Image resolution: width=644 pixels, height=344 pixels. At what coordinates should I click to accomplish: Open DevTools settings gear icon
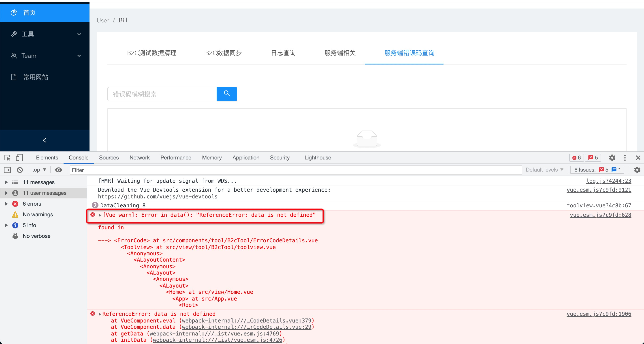pos(612,158)
